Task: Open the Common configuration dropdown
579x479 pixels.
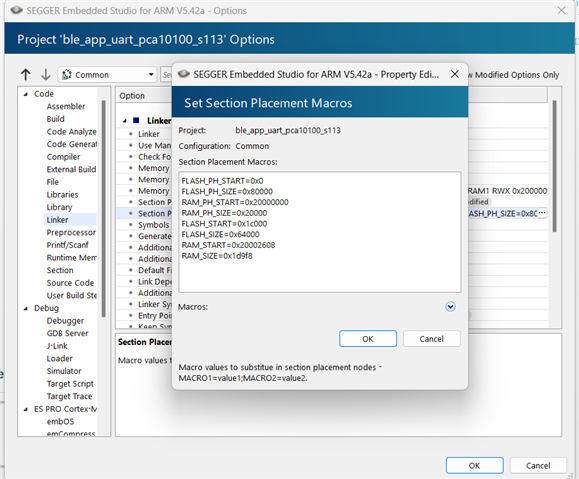Action: 107,75
